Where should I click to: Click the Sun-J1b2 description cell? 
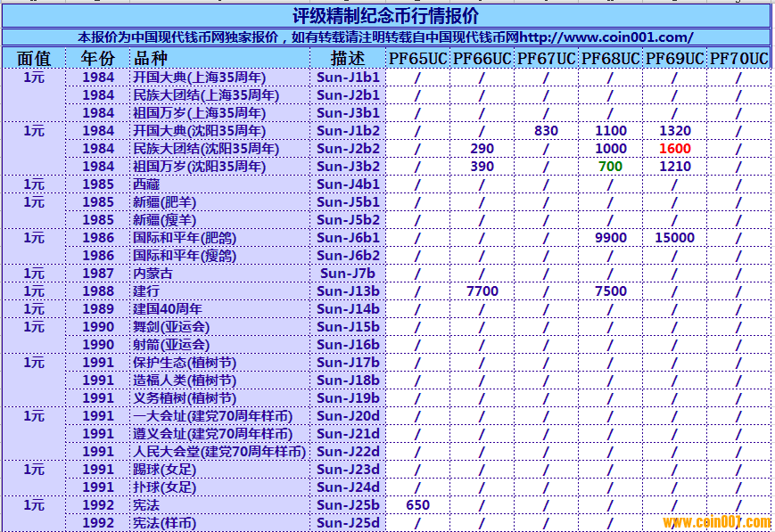click(348, 131)
